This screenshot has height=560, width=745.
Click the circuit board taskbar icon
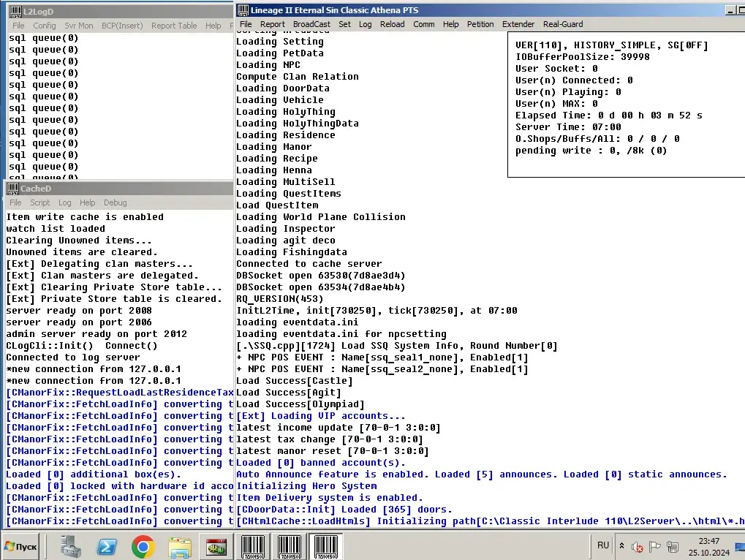point(216,547)
